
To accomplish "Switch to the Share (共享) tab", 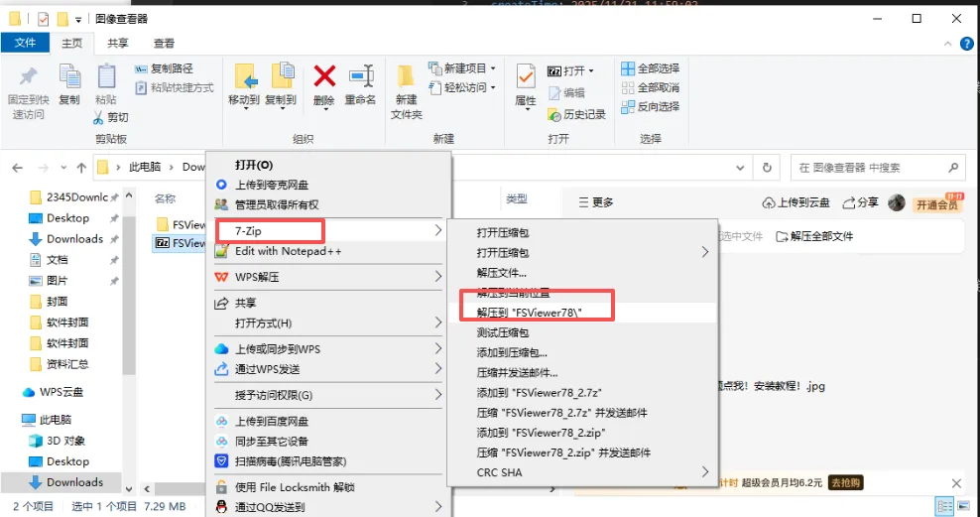I will click(x=117, y=43).
